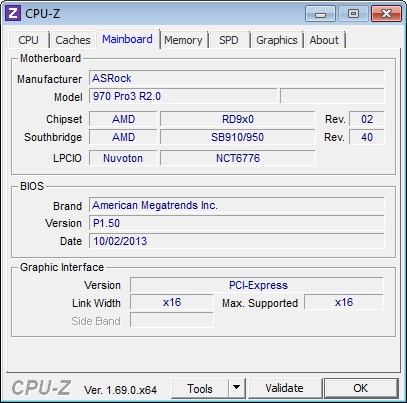
Task: Click the Tools button
Action: 200,388
